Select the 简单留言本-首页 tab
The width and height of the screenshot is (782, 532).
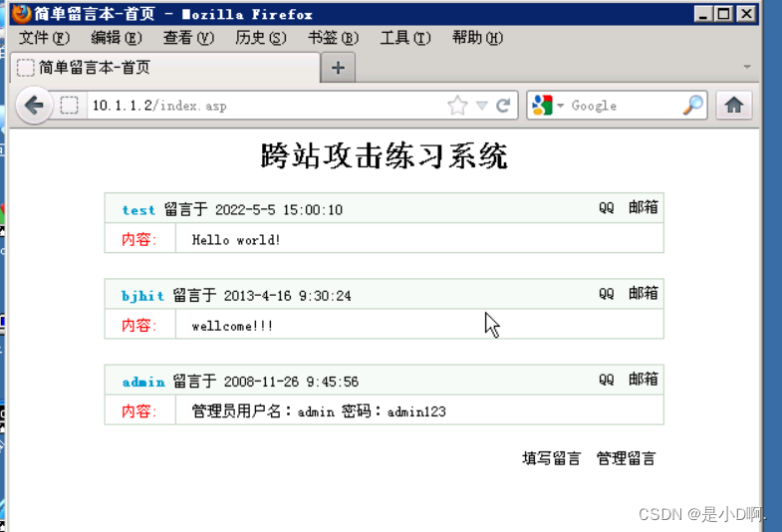[164, 68]
